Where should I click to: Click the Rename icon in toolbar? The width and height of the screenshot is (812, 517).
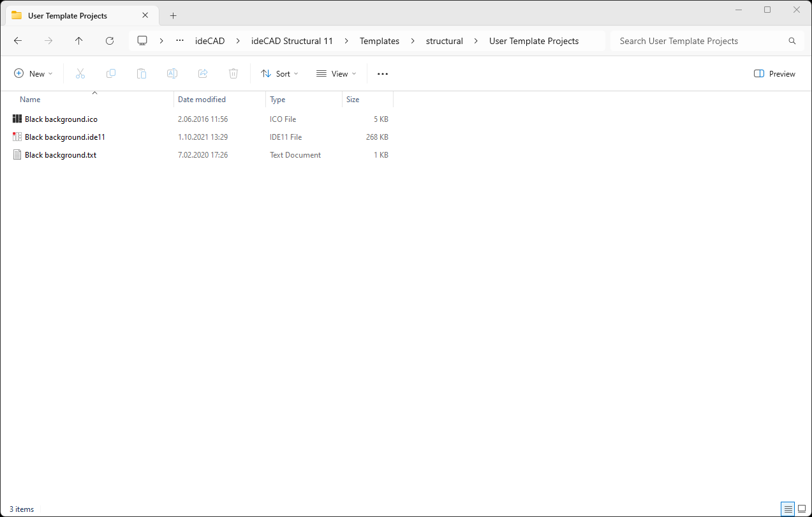click(x=172, y=74)
